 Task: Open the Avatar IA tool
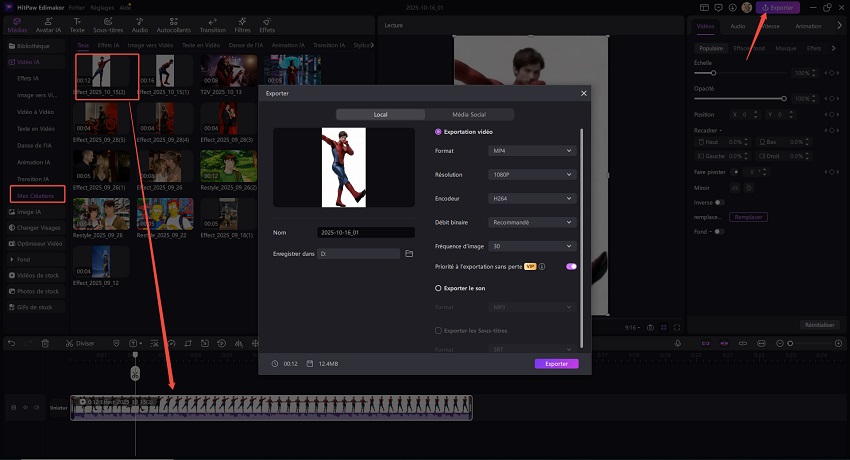click(50, 26)
